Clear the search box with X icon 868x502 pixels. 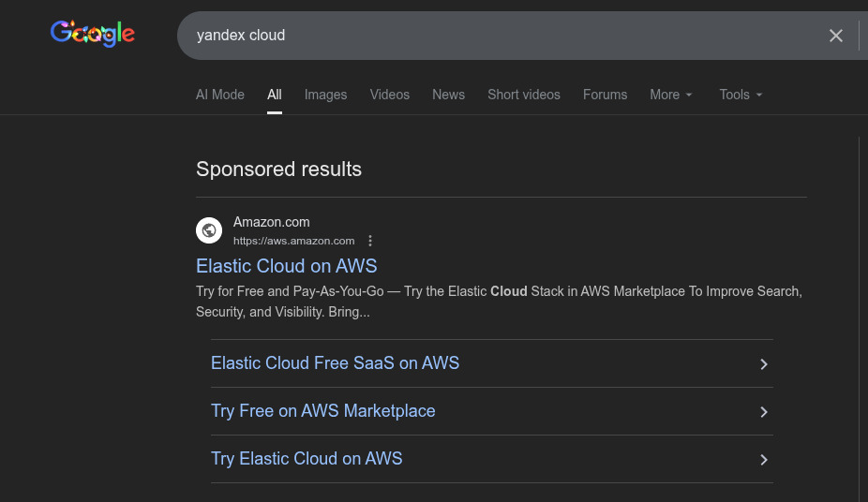[x=836, y=36]
